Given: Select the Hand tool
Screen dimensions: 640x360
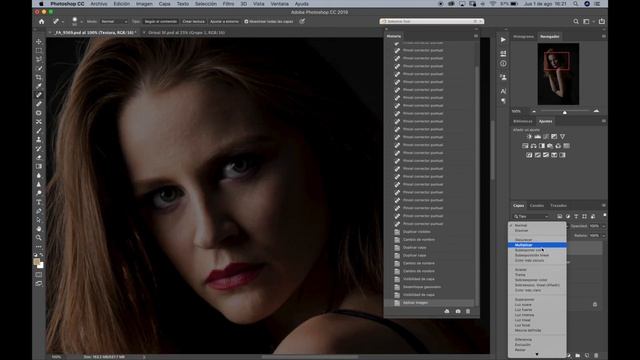Looking at the screenshot, I should point(39,229).
